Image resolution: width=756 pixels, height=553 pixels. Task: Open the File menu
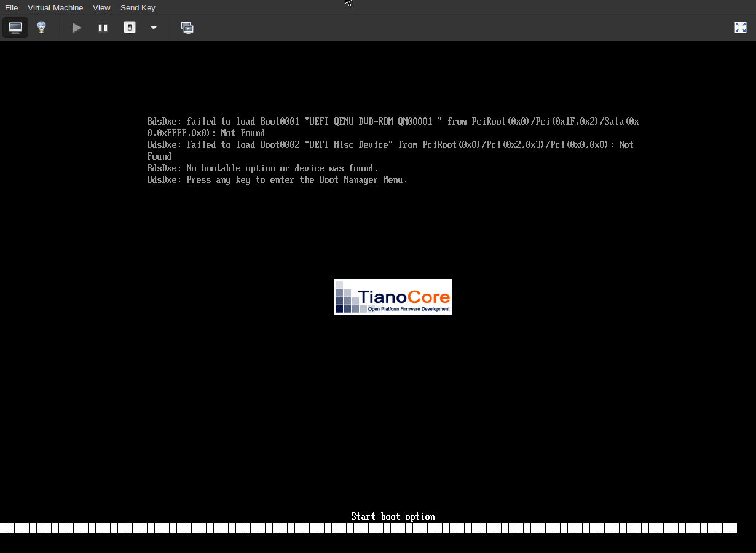11,7
